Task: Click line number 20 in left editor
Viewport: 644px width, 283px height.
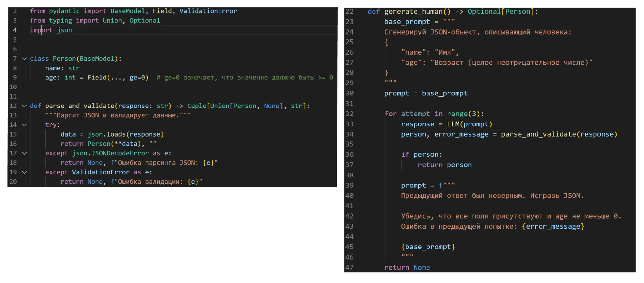Action: point(13,182)
